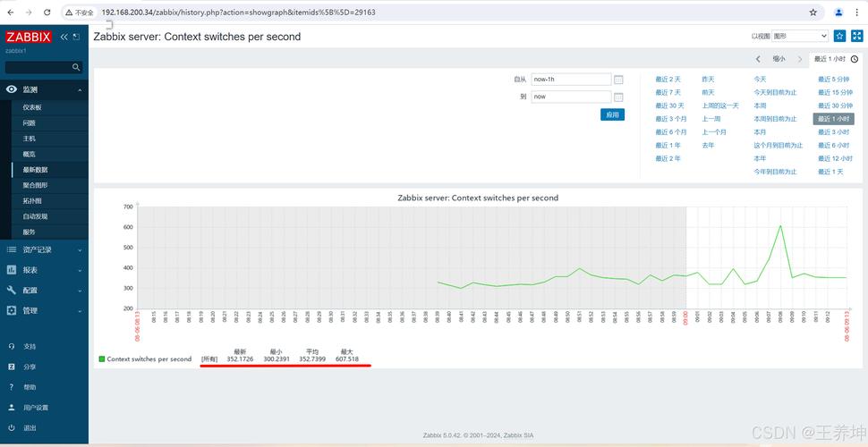Viewport: 868px width, 447px height.
Task: Select view type dropdown 图形
Action: [x=800, y=36]
